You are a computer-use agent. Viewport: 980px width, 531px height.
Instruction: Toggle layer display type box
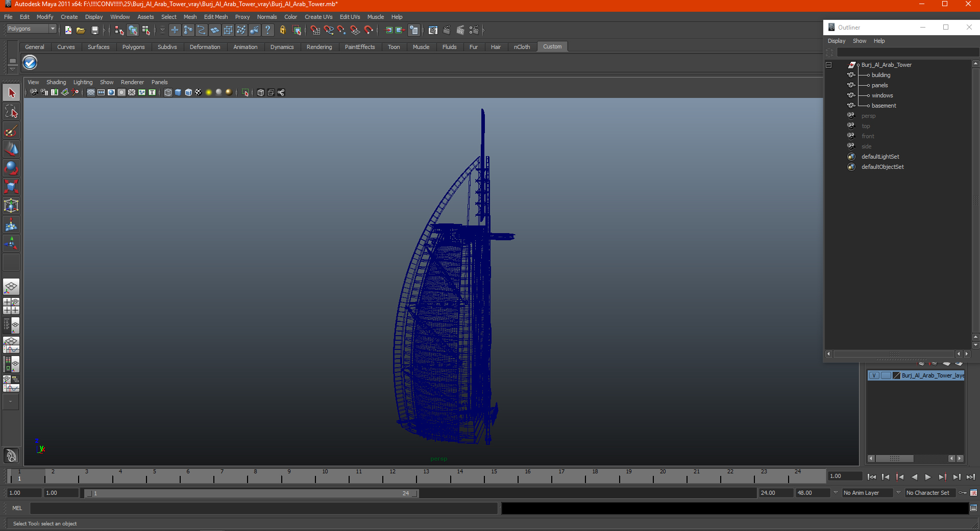[886, 375]
